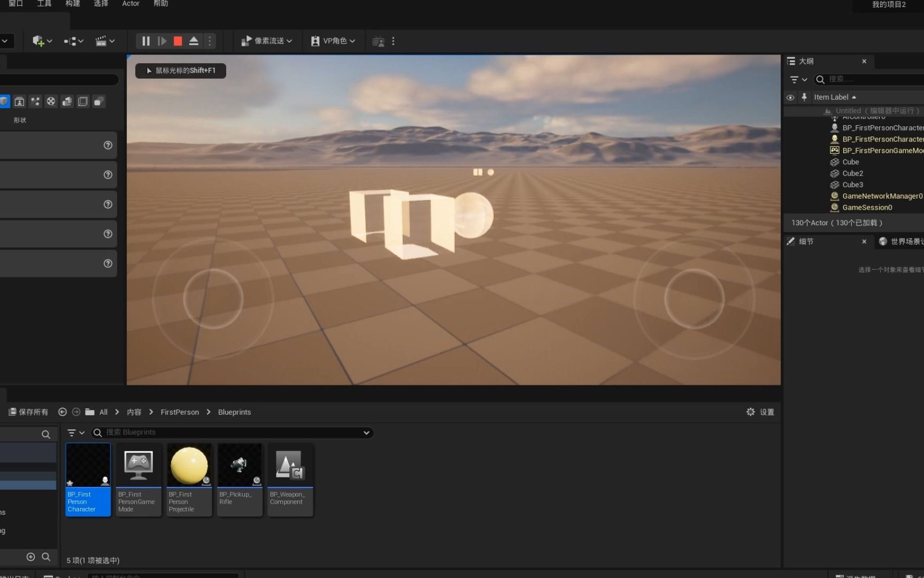Open play mode options three-dot menu

point(210,41)
